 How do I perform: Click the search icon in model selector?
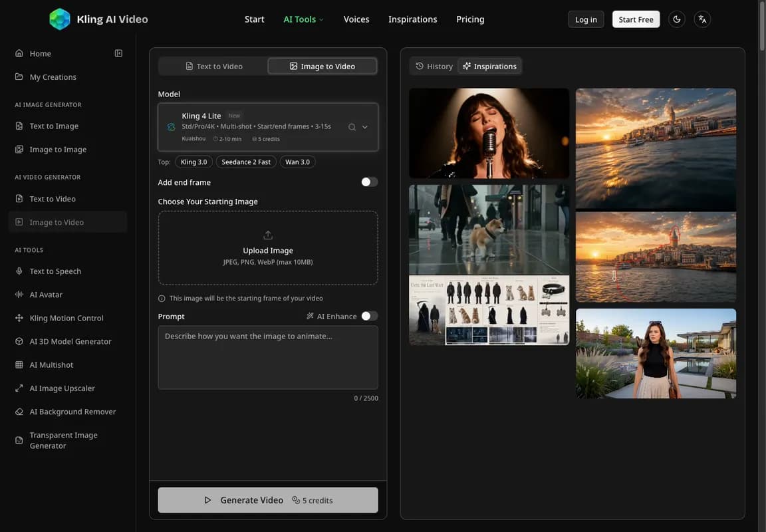coord(352,127)
